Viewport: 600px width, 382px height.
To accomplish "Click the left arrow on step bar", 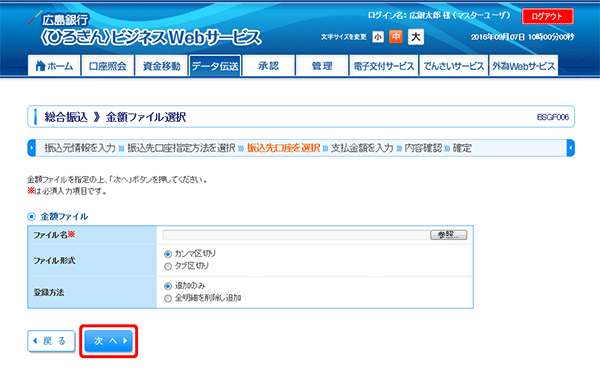I will 31,148.
